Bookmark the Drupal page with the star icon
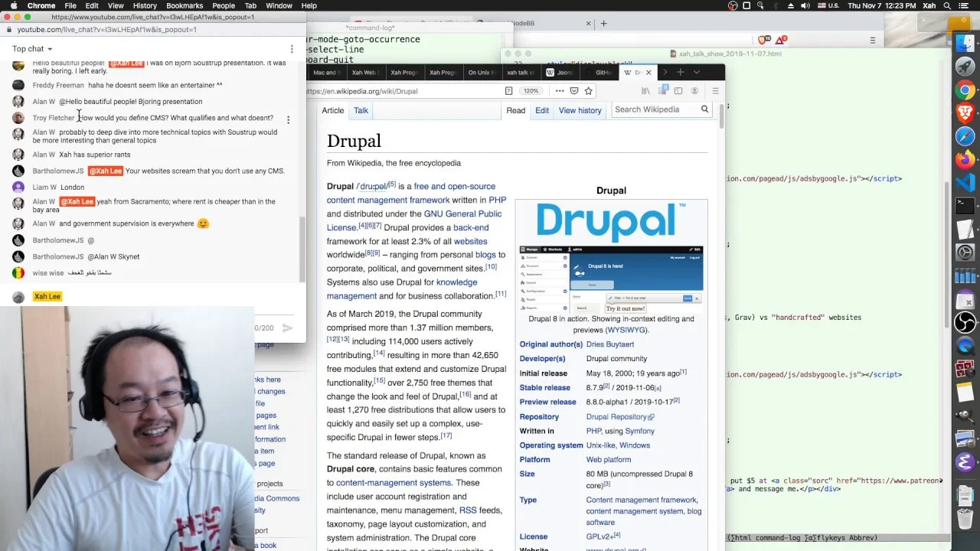980x551 pixels. coord(588,91)
